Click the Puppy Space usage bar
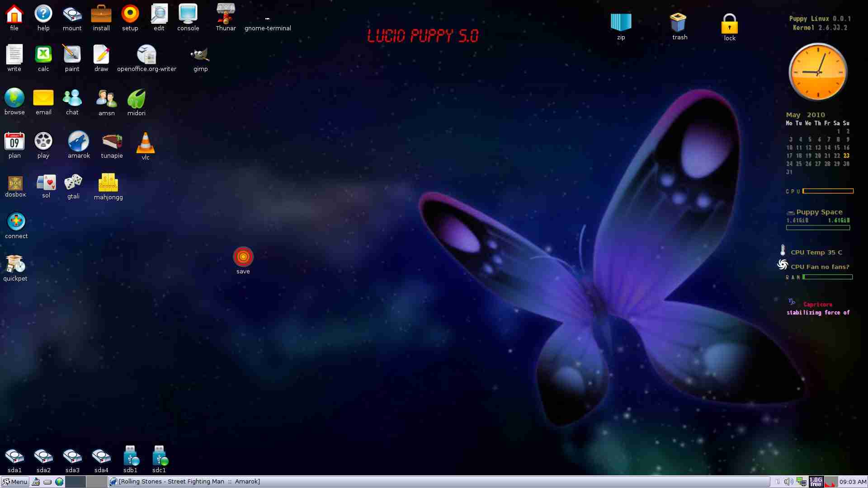868x488 pixels. point(818,228)
